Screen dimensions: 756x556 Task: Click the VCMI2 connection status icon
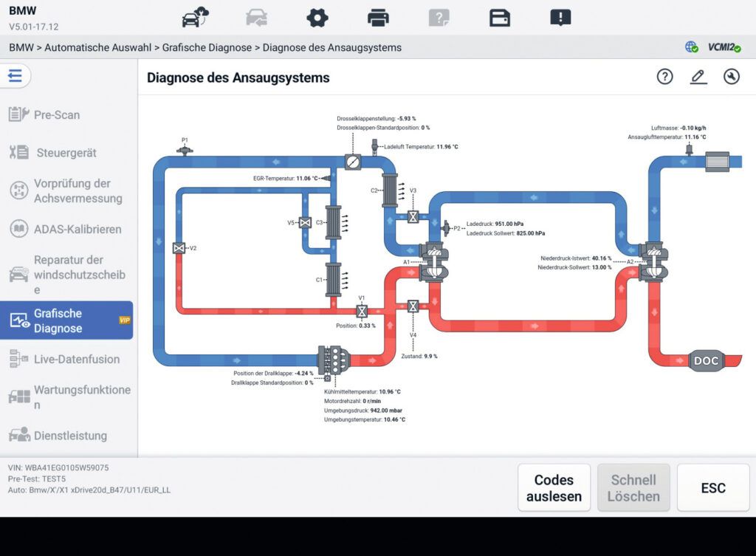pyautogui.click(x=724, y=47)
